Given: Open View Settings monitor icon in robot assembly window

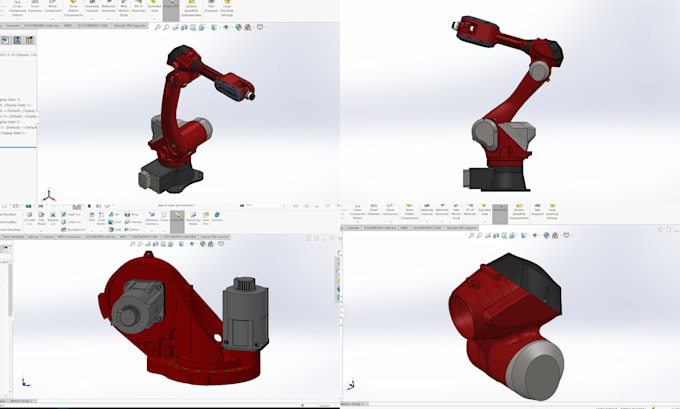Looking at the screenshot, I should pyautogui.click(x=260, y=27).
